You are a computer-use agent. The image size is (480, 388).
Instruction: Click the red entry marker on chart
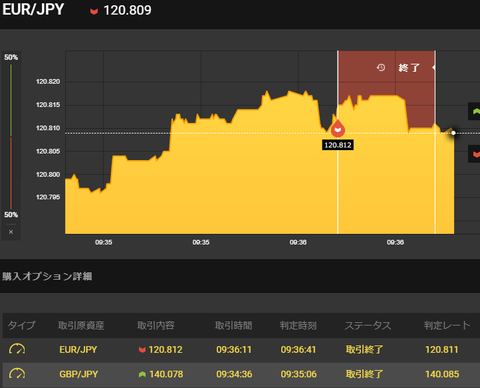(338, 129)
